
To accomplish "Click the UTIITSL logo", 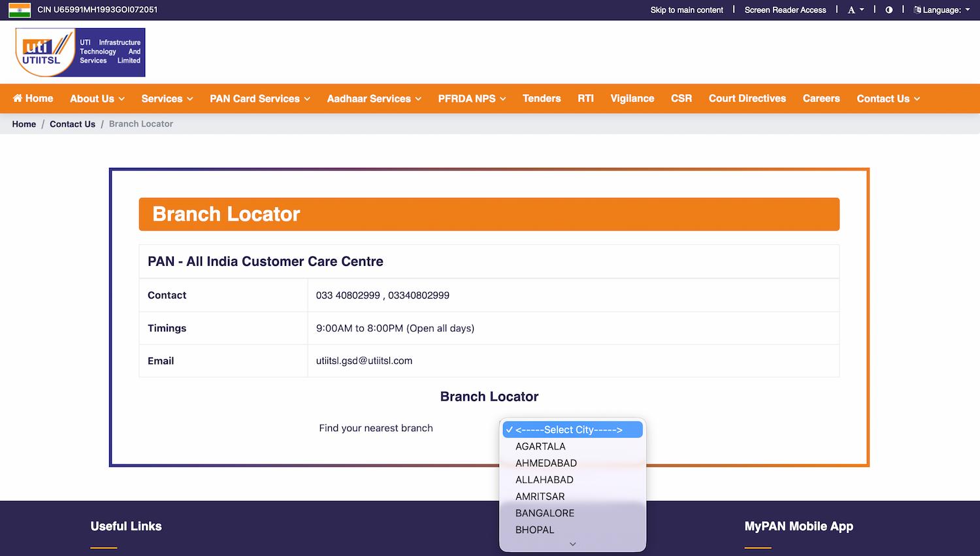I will [80, 52].
